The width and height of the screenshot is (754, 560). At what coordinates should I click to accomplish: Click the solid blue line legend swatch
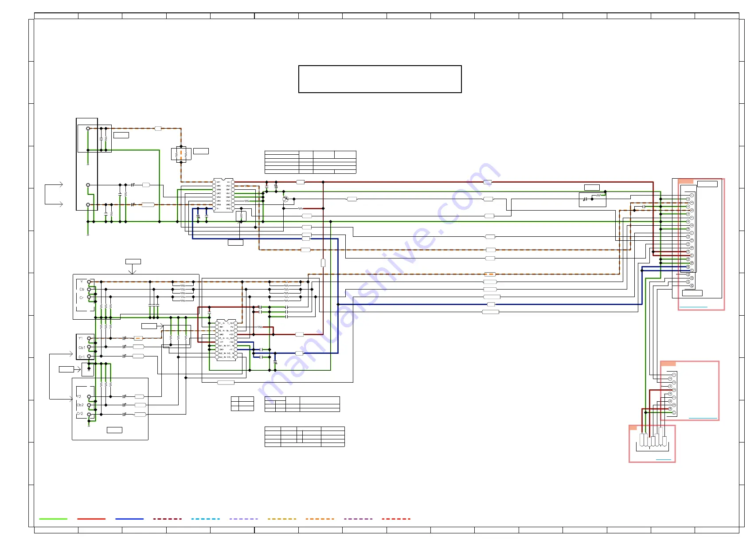pos(129,519)
